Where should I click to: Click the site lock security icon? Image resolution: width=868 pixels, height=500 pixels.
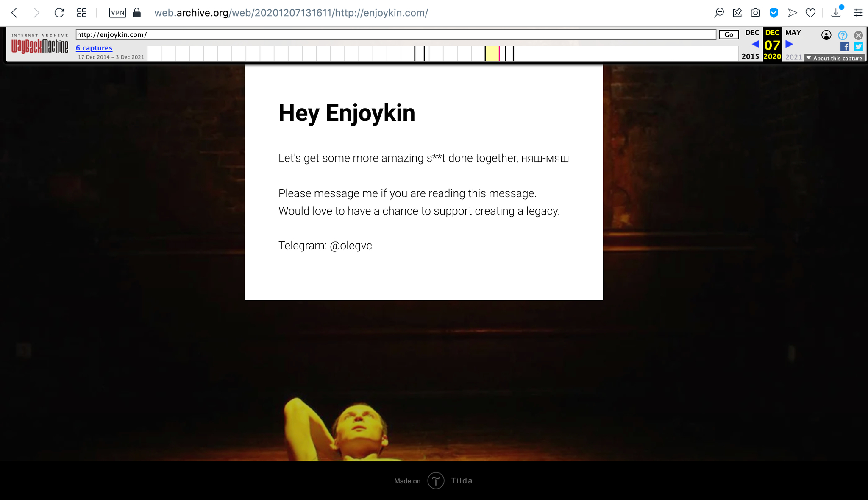(x=136, y=13)
